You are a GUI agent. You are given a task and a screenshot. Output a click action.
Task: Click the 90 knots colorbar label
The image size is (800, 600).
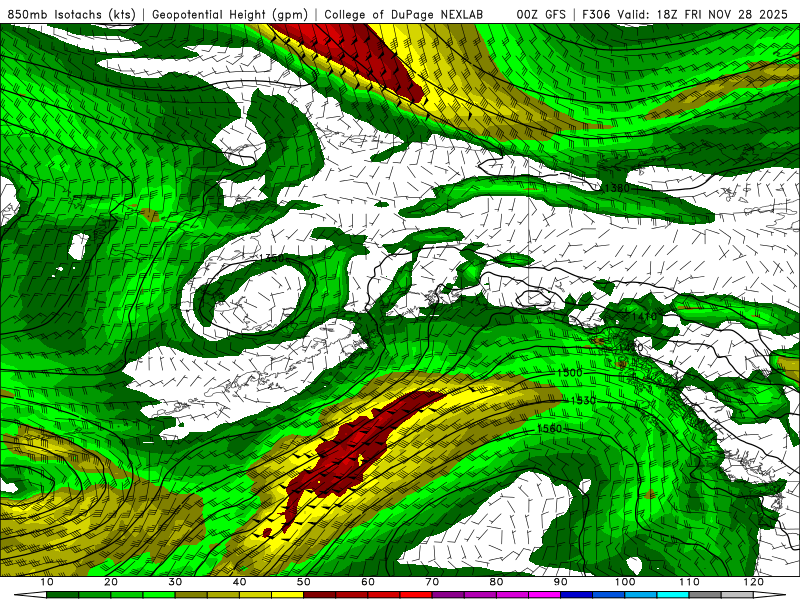tap(561, 582)
